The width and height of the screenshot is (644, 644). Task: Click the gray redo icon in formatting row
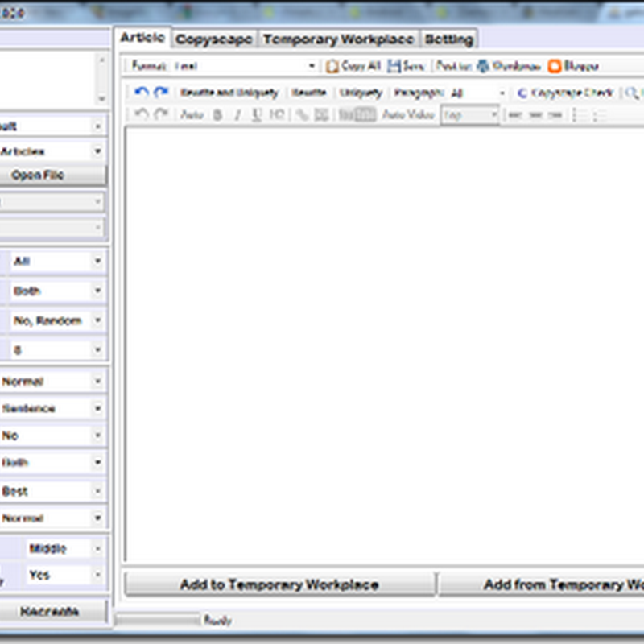coord(161,114)
